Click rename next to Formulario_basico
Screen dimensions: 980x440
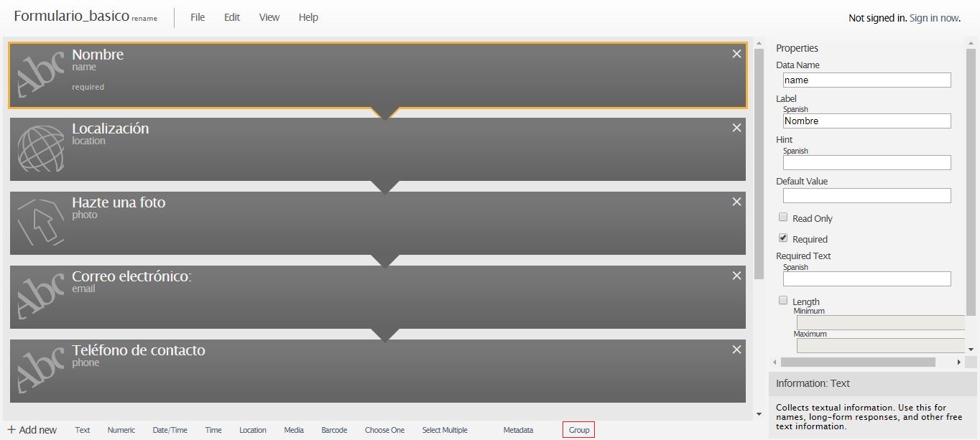[x=144, y=19]
